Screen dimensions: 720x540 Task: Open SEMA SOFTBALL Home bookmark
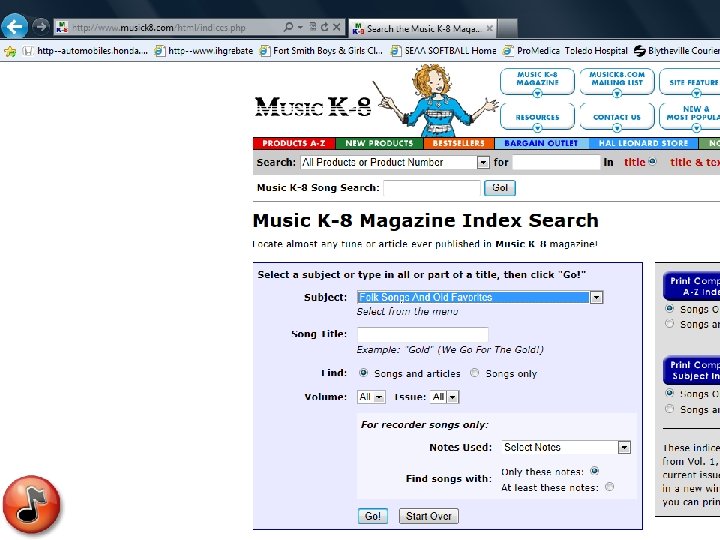click(443, 51)
